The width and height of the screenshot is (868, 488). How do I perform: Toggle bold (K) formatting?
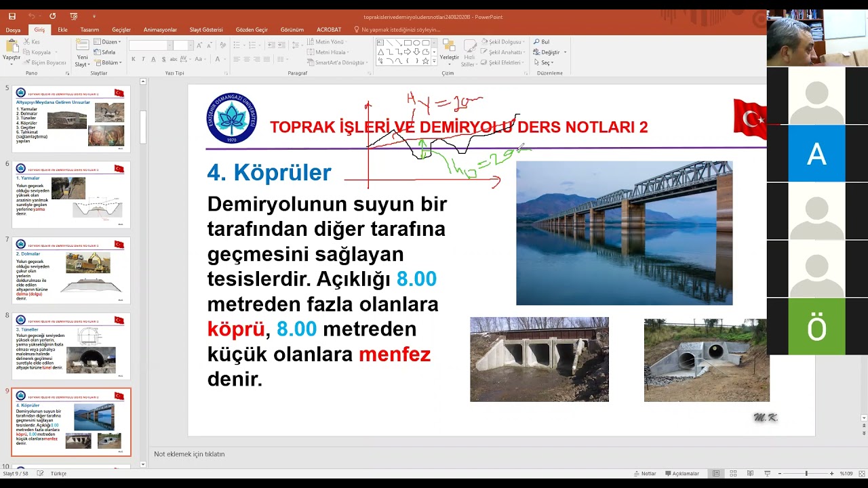click(x=134, y=60)
